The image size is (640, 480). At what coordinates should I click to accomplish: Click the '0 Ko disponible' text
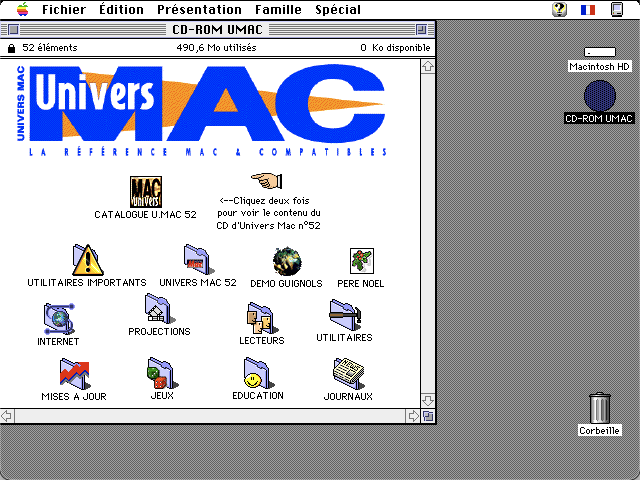395,48
